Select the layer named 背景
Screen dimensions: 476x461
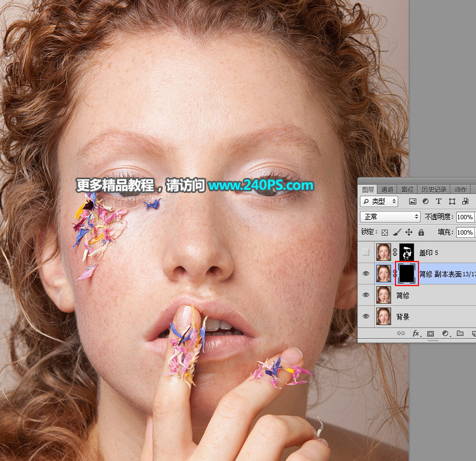(x=403, y=317)
